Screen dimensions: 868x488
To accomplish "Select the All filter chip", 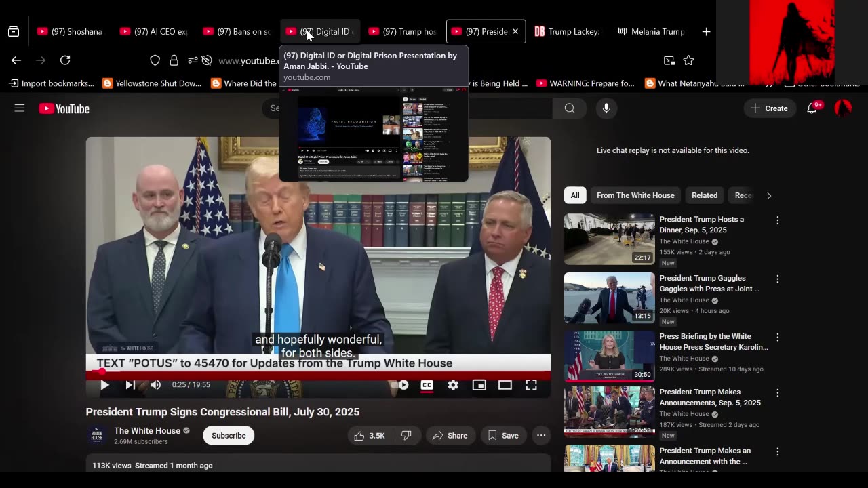I will tap(575, 195).
